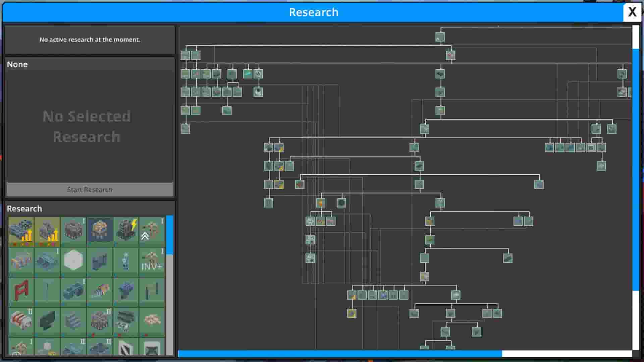Select the INV+ inventory upgrade research

[x=152, y=261]
